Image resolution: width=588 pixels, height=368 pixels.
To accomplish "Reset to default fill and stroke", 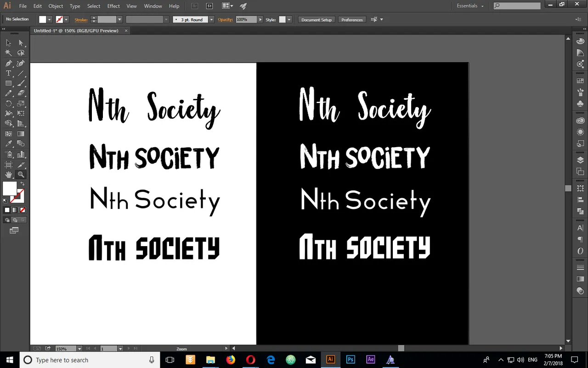I will [5, 201].
